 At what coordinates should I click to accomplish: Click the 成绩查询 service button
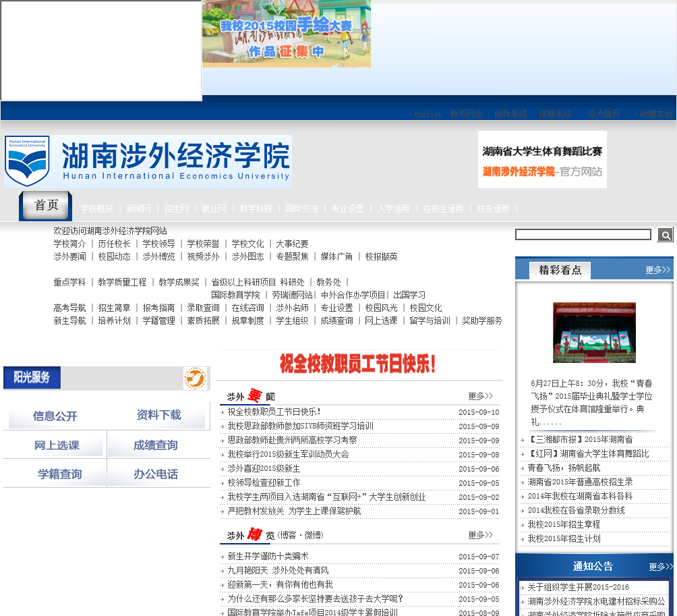point(156,445)
